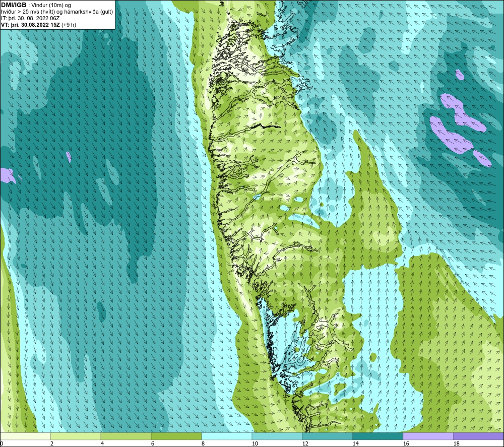Click the '2' scale label
The height and width of the screenshot is (447, 504).
[x=52, y=444]
